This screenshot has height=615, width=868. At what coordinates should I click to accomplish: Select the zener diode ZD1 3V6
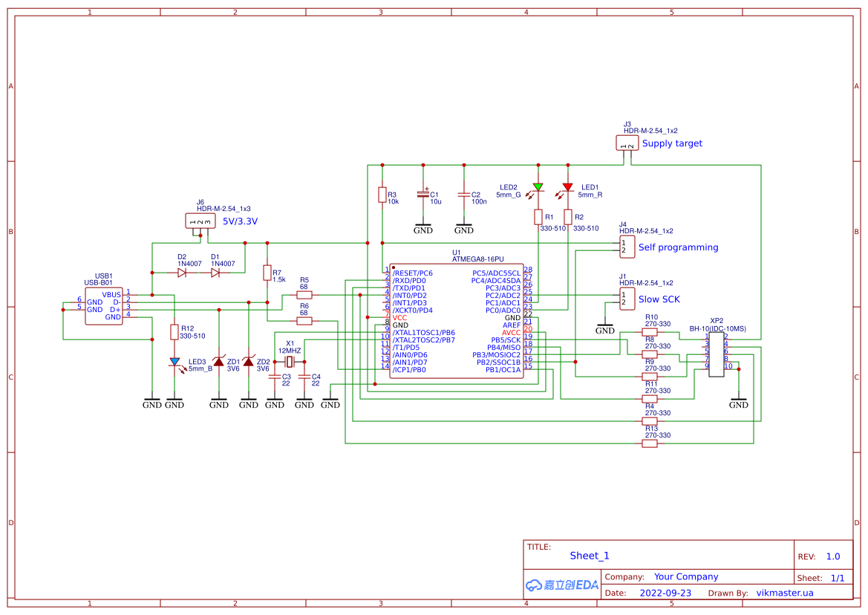point(218,362)
